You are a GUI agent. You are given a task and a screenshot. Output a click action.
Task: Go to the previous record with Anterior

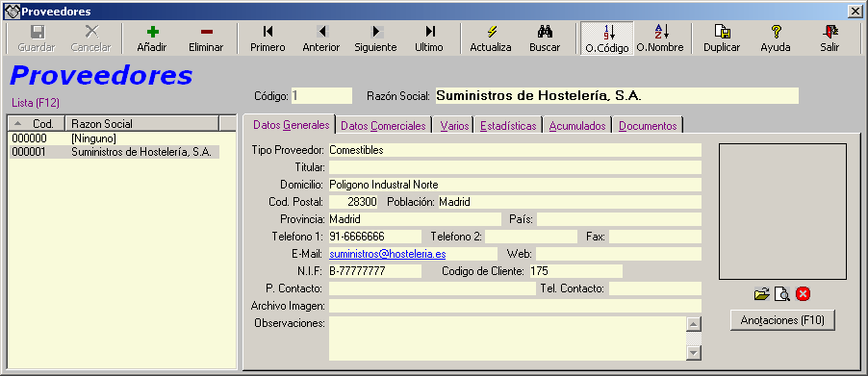coord(321,38)
